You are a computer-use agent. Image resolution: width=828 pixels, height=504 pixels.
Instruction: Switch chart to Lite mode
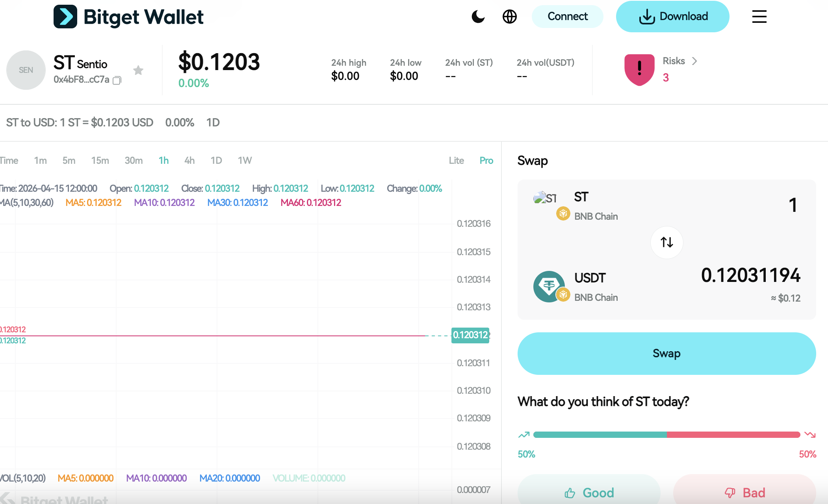click(456, 160)
